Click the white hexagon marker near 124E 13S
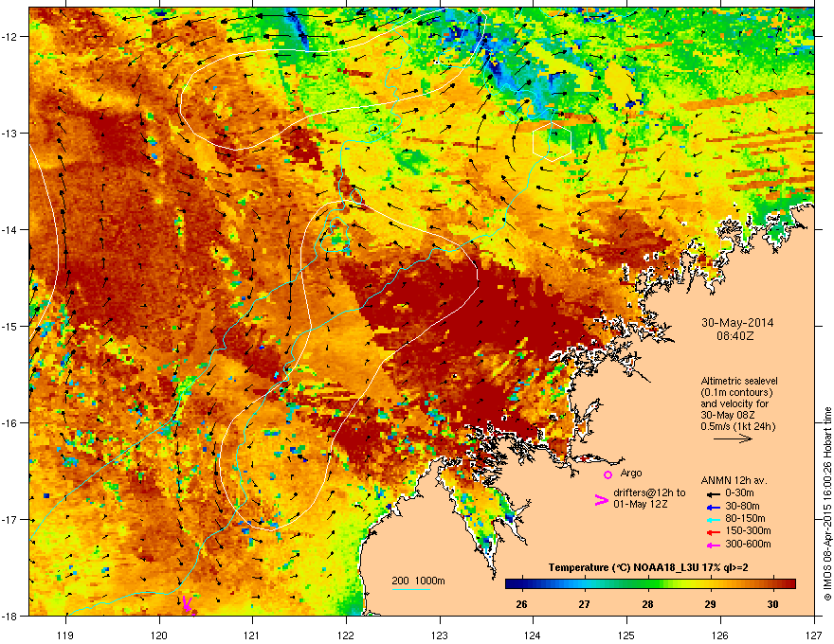The height and width of the screenshot is (644, 834). pyautogui.click(x=553, y=141)
